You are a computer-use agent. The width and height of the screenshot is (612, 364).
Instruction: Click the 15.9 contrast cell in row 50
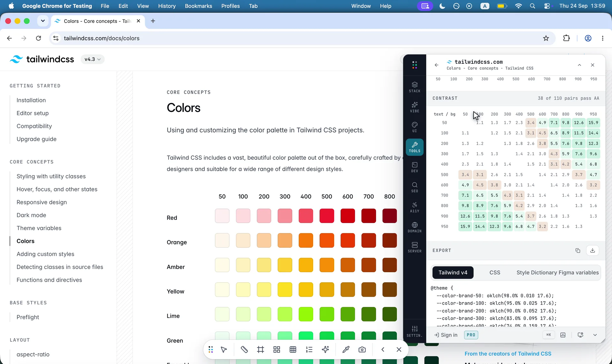(593, 123)
